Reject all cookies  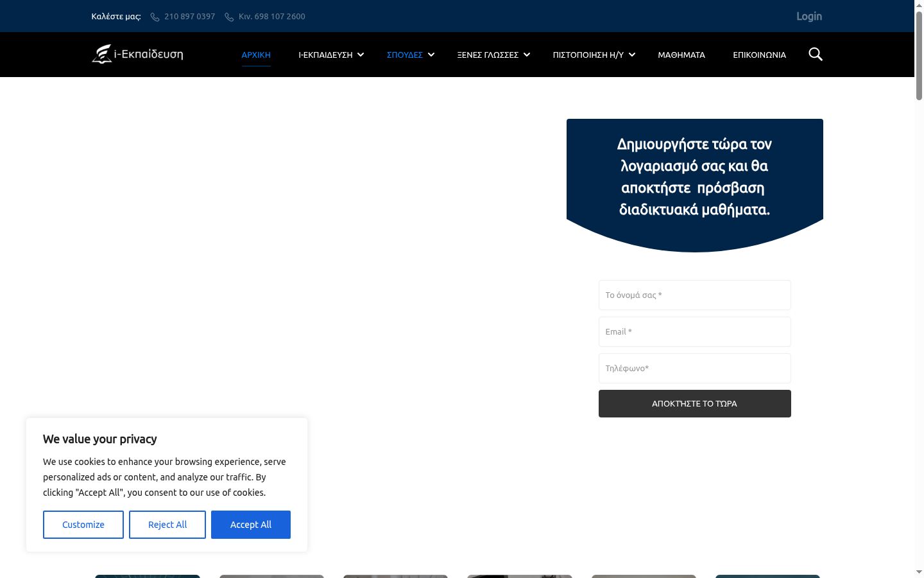click(167, 525)
